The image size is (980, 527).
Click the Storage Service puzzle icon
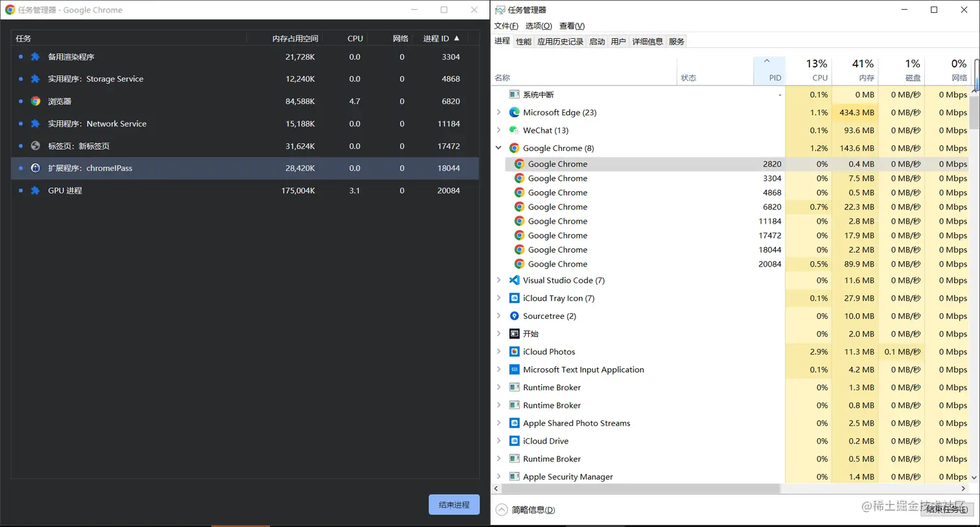point(36,79)
